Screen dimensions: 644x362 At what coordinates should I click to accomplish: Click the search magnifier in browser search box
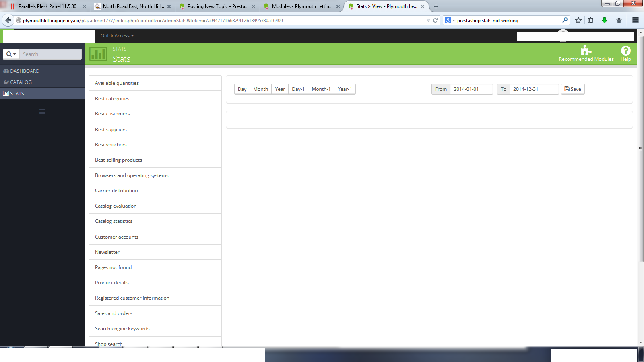[565, 20]
